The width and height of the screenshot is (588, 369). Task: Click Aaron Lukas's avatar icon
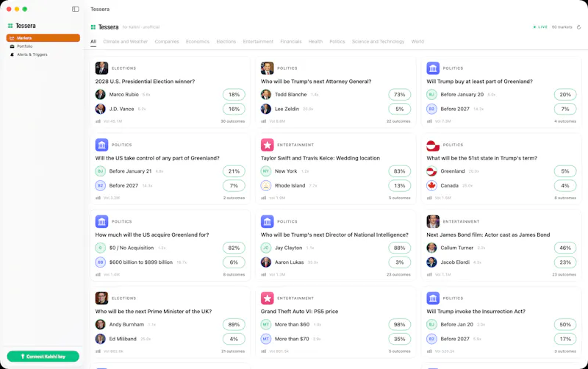266,262
